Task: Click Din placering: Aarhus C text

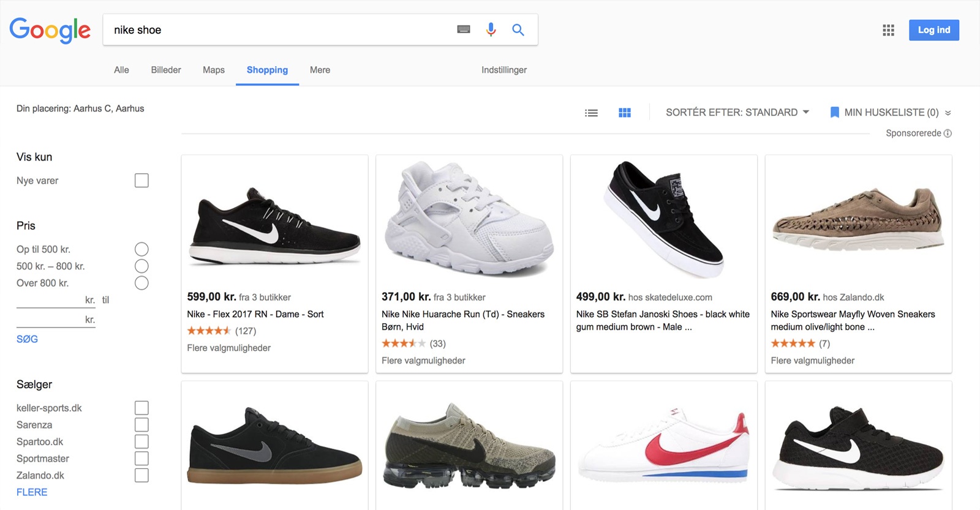Action: point(80,108)
